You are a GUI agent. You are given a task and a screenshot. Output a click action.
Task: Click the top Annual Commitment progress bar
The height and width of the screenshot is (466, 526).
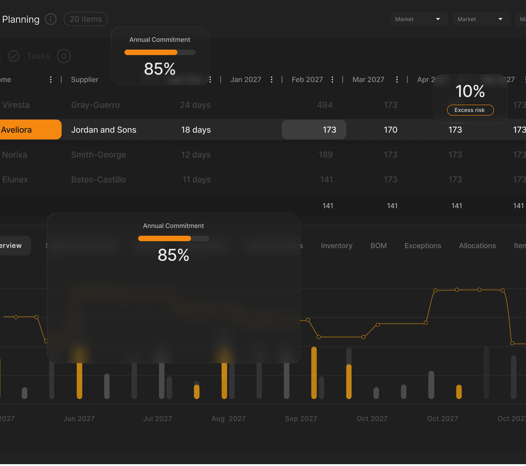click(x=160, y=52)
